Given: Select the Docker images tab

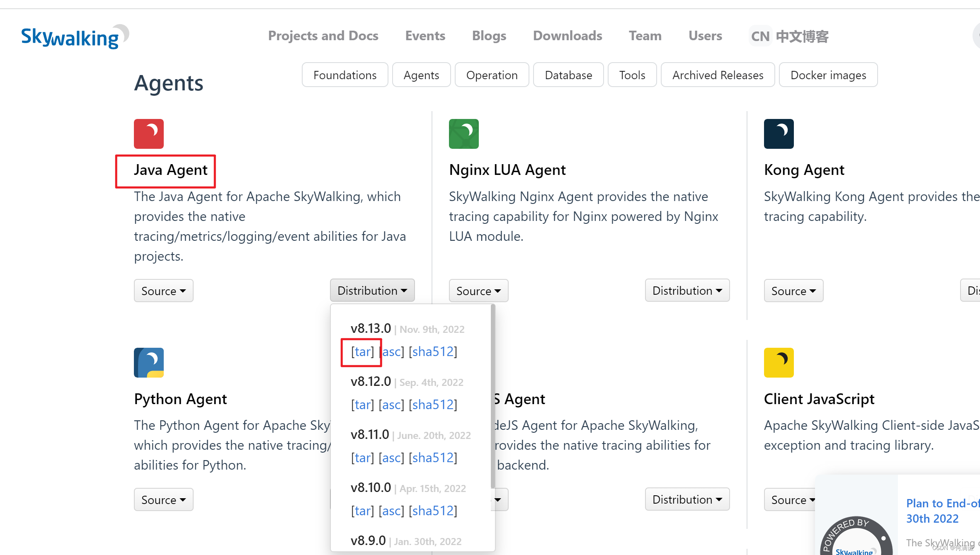Looking at the screenshot, I should tap(828, 75).
